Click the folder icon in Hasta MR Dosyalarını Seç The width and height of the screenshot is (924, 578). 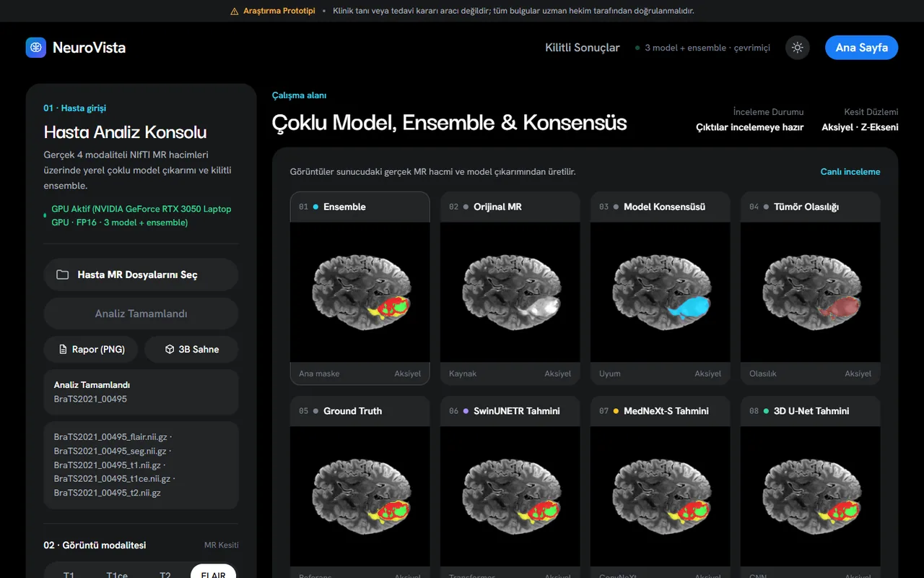[x=63, y=275]
